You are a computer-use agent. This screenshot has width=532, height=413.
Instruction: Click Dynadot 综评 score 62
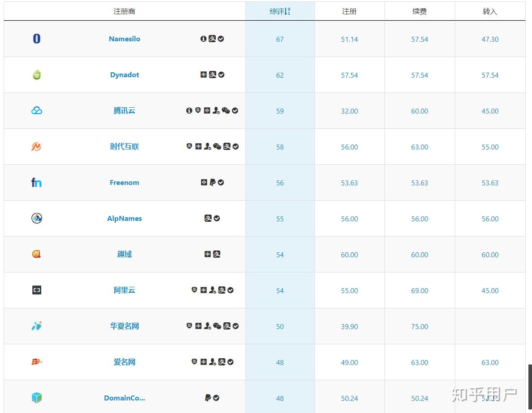pos(280,75)
